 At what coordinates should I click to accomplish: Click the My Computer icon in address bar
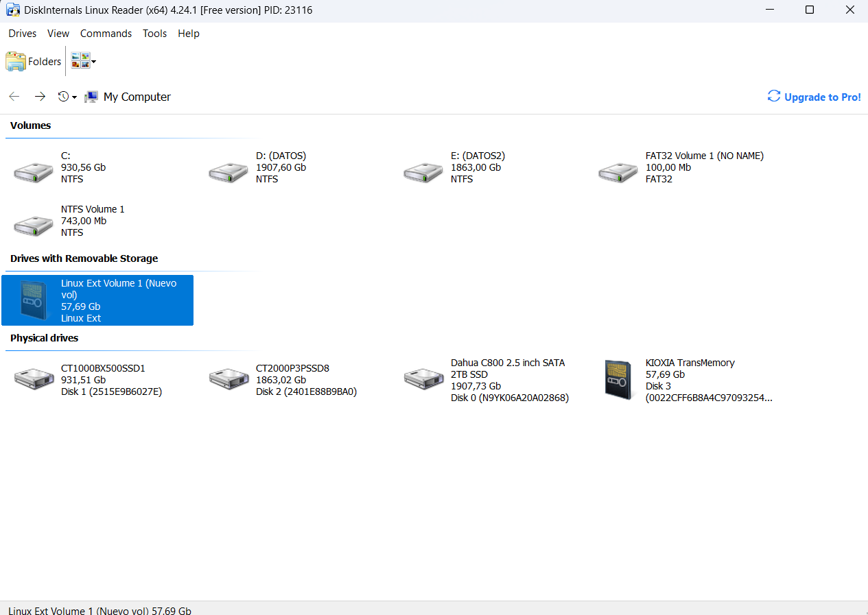coord(91,97)
